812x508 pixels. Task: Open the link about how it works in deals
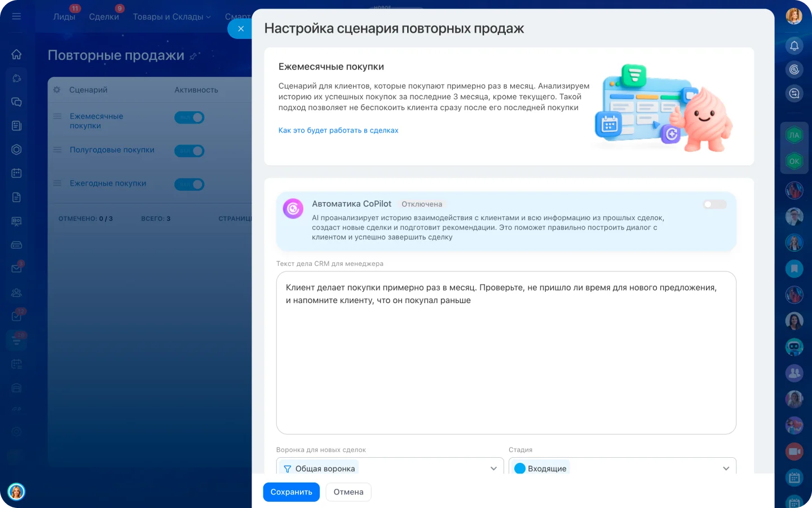click(338, 130)
